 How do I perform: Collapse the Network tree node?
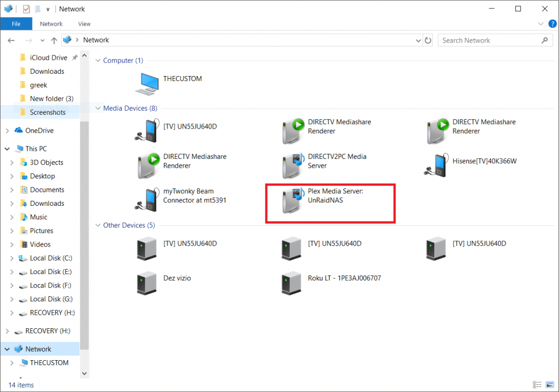7,349
